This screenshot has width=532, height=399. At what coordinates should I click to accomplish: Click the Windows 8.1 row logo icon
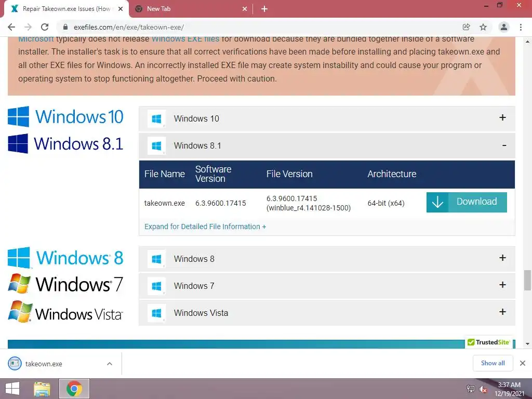pos(157,146)
